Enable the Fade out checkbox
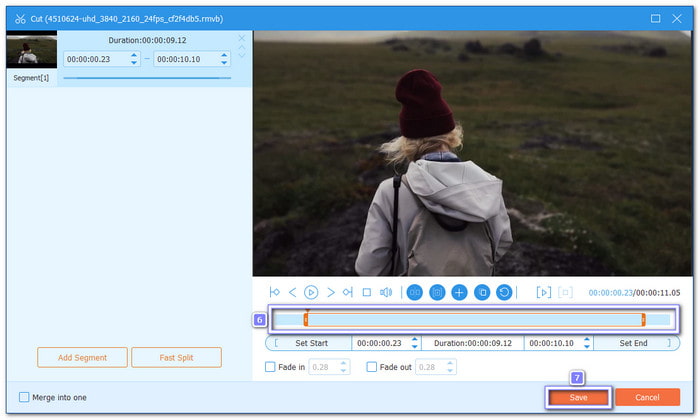This screenshot has height=420, width=700. pos(372,367)
